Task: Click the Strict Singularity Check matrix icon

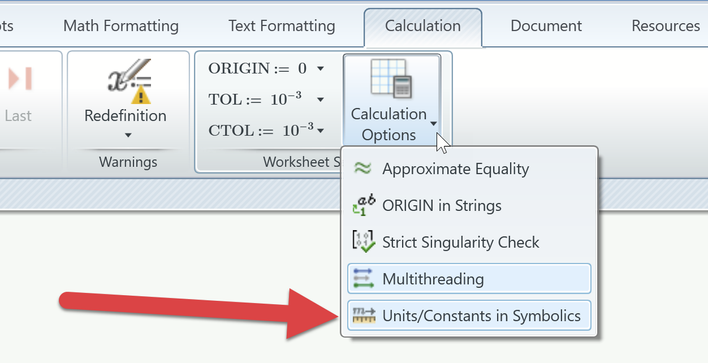Action: tap(363, 242)
